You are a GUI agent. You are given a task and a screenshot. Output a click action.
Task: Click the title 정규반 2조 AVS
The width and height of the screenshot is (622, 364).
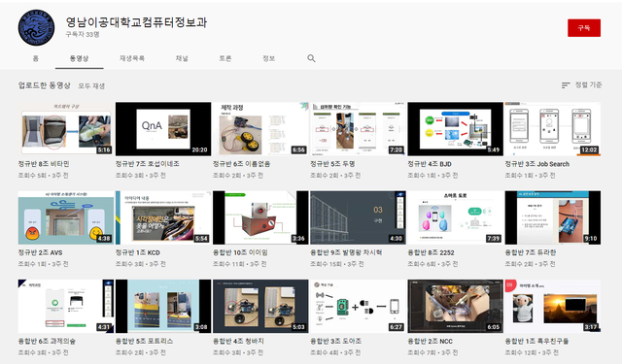click(40, 252)
